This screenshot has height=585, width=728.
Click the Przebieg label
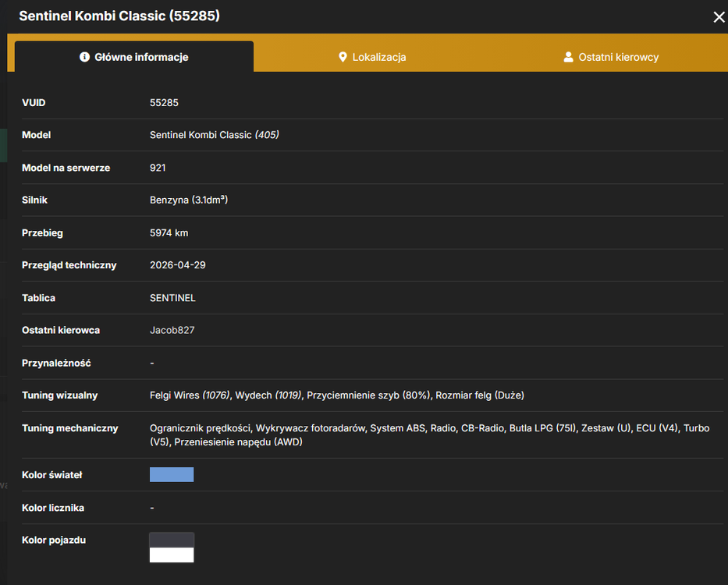click(42, 232)
